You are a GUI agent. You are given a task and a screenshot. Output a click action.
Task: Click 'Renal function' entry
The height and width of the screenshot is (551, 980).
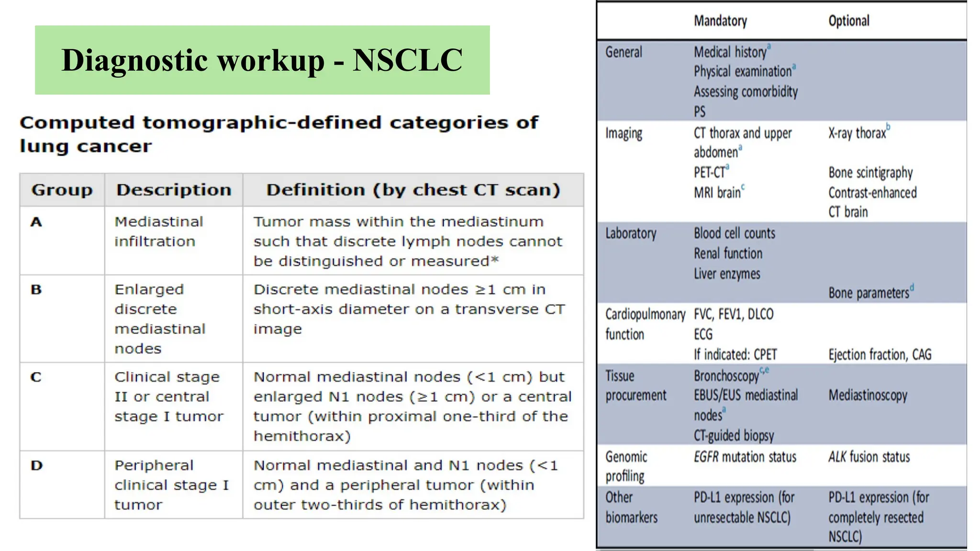coord(728,253)
